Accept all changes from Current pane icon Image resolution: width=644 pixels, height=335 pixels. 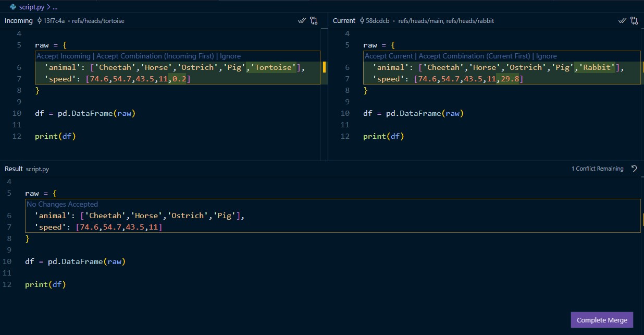pos(622,21)
